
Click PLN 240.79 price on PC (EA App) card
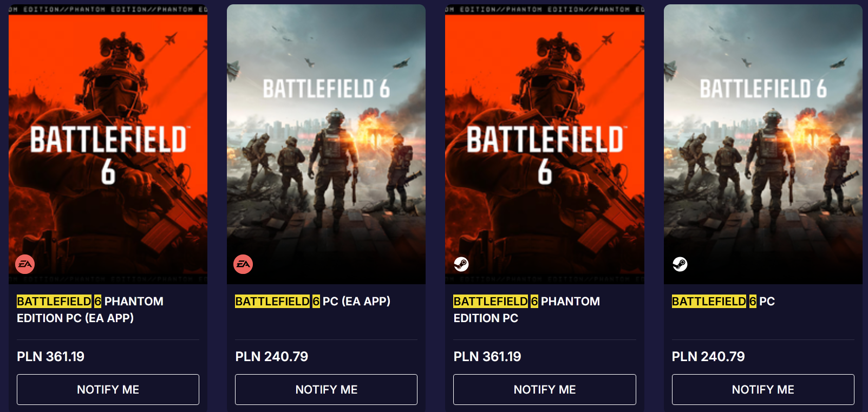click(271, 356)
